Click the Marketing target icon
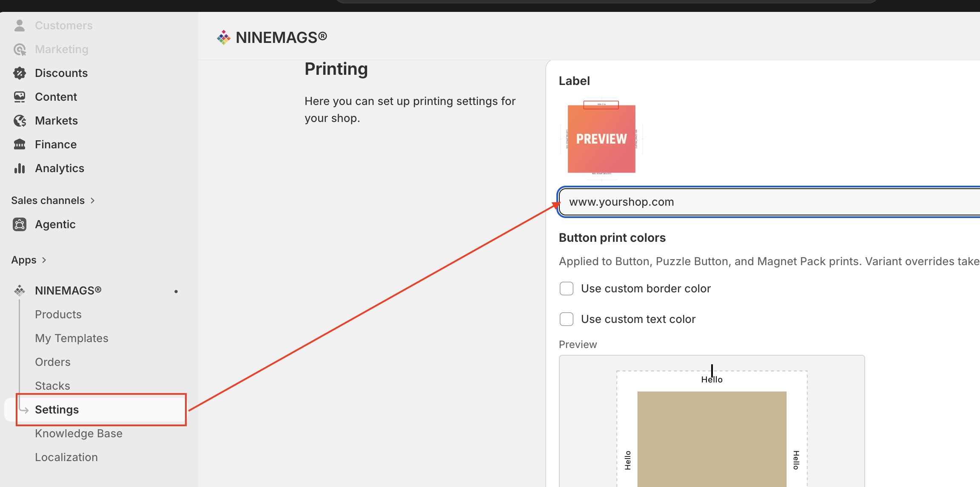Image resolution: width=980 pixels, height=487 pixels. coord(20,49)
